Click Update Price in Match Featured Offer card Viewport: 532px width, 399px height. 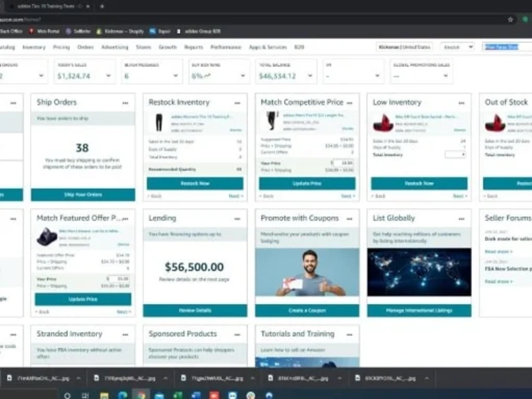83,299
